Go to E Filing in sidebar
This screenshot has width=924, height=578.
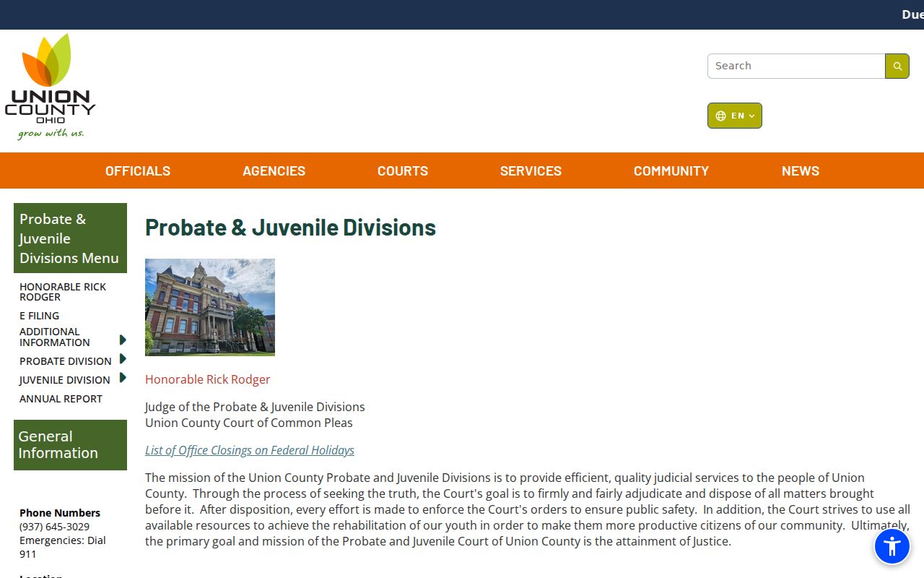point(39,316)
